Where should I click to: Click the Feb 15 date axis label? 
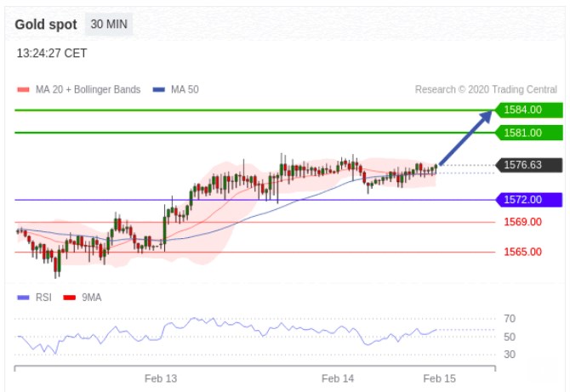point(440,378)
